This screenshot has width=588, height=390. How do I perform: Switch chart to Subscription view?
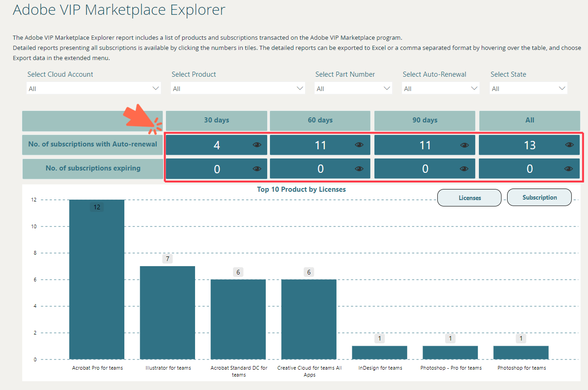pyautogui.click(x=539, y=197)
